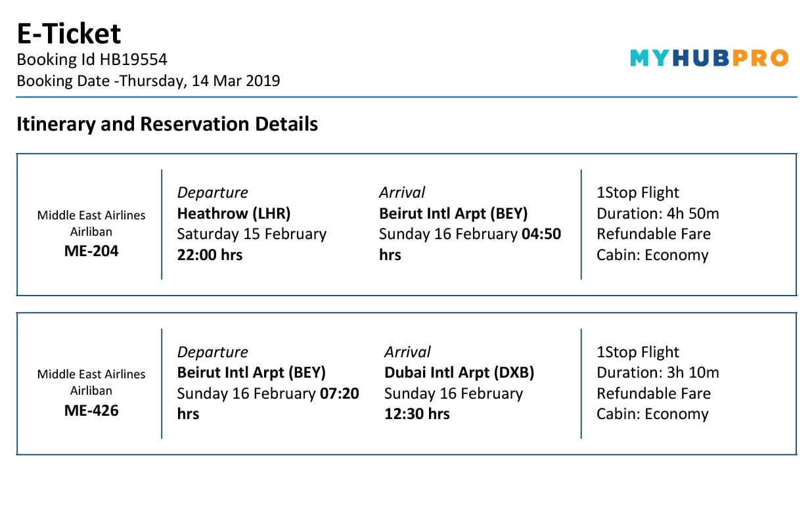Image resolution: width=812 pixels, height=511 pixels.
Task: Click Beirut Intl Arpt (BEY) departure
Action: (x=252, y=372)
